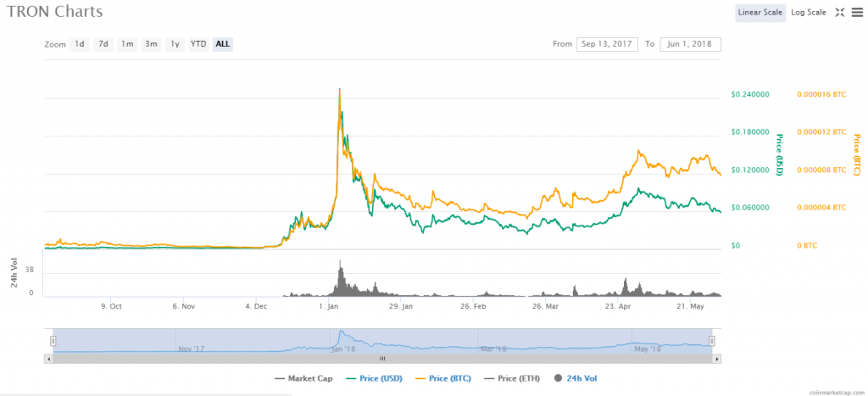Click the 26. Mar date label
This screenshot has height=396, width=868.
coord(545,306)
